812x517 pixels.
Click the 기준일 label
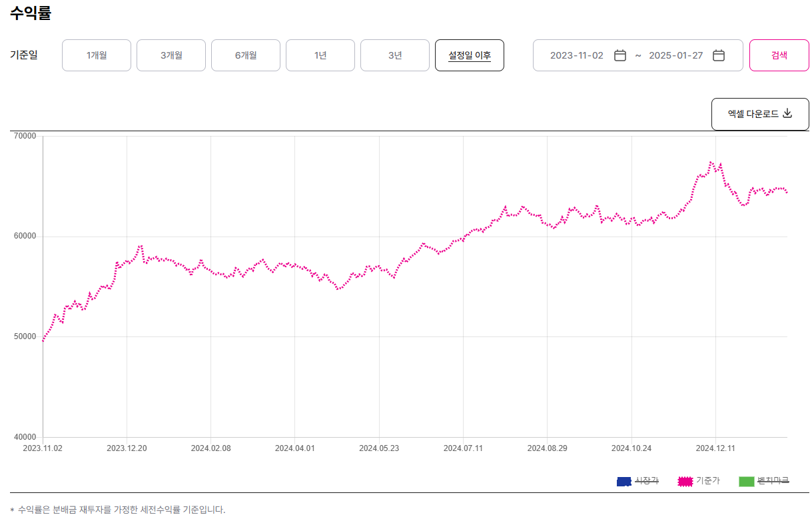click(x=24, y=55)
